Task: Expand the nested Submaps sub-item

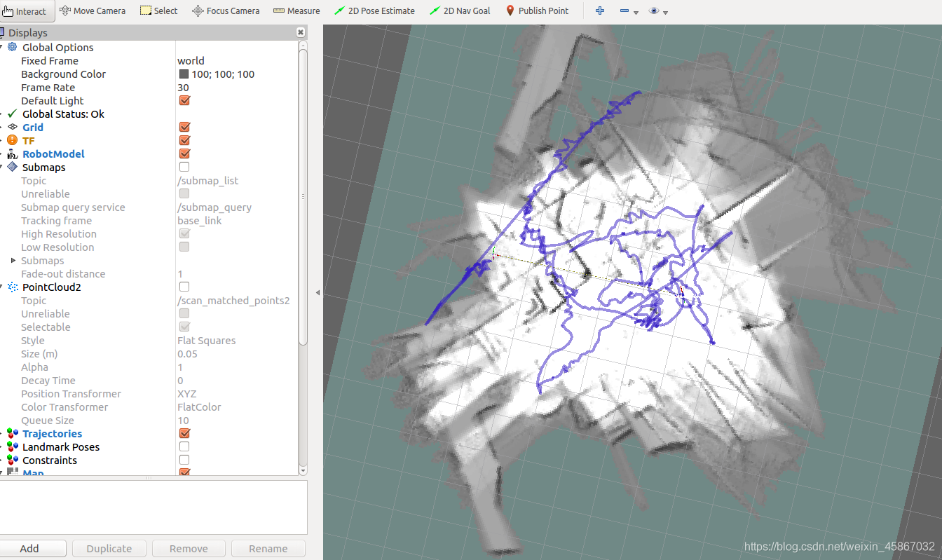Action: (x=13, y=260)
